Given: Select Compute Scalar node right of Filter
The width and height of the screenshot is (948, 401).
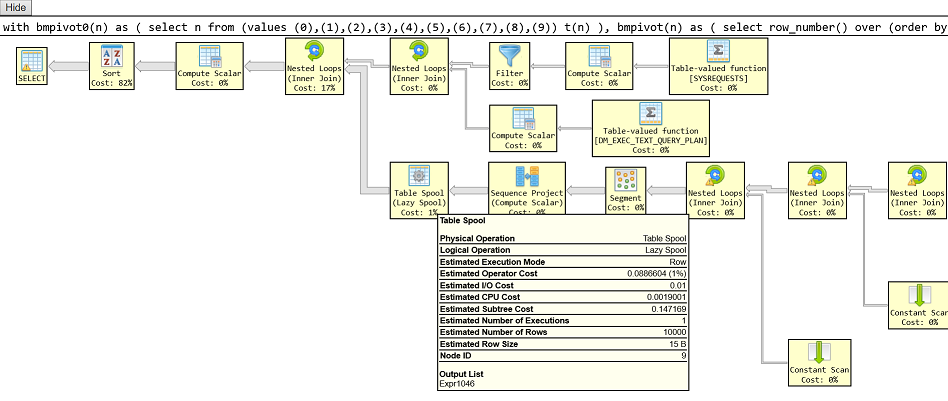Looking at the screenshot, I should (x=598, y=65).
